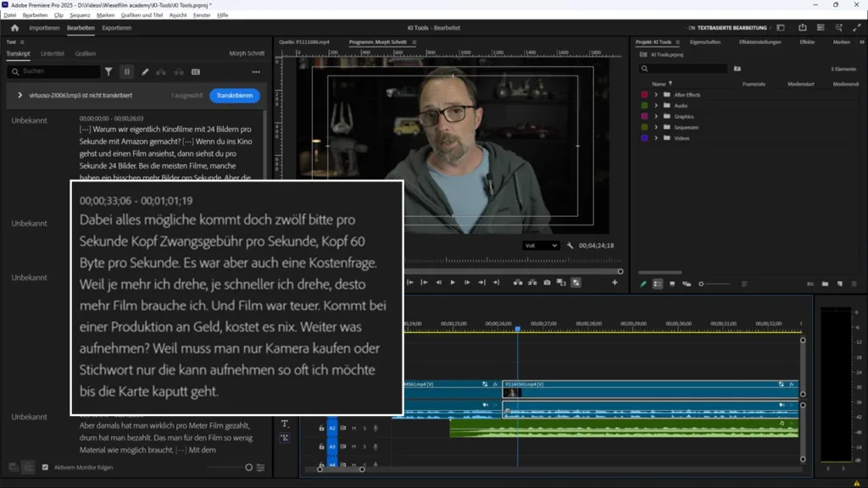Adjust project panel thumbnail zoom slider

702,284
